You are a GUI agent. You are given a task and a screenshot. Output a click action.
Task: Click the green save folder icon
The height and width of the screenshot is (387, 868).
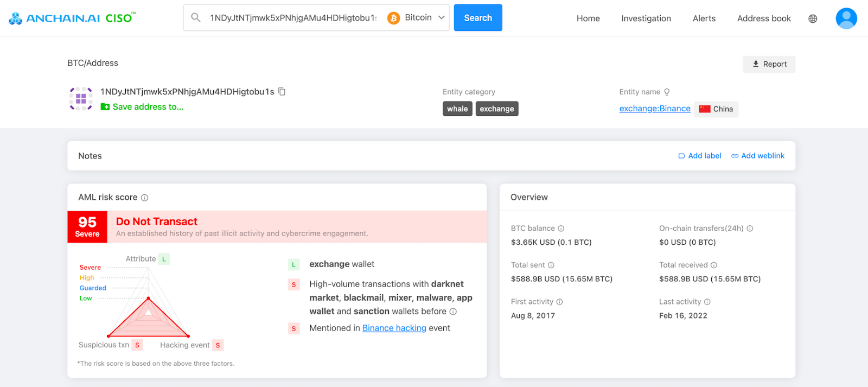(x=105, y=107)
